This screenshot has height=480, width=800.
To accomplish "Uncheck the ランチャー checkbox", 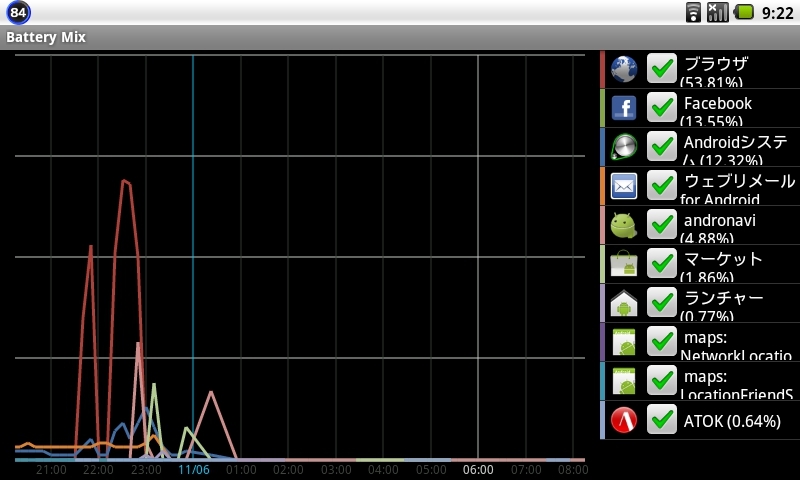I will click(662, 302).
